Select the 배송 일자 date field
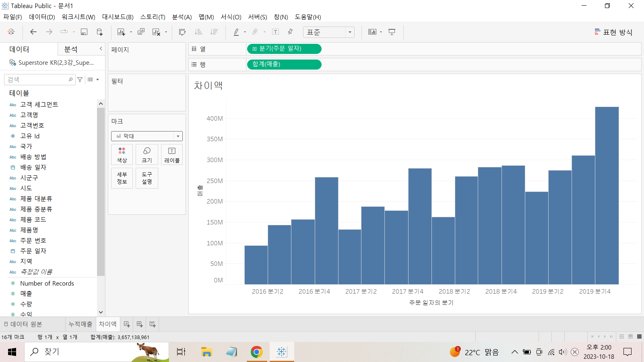The height and width of the screenshot is (362, 644). [x=33, y=167]
